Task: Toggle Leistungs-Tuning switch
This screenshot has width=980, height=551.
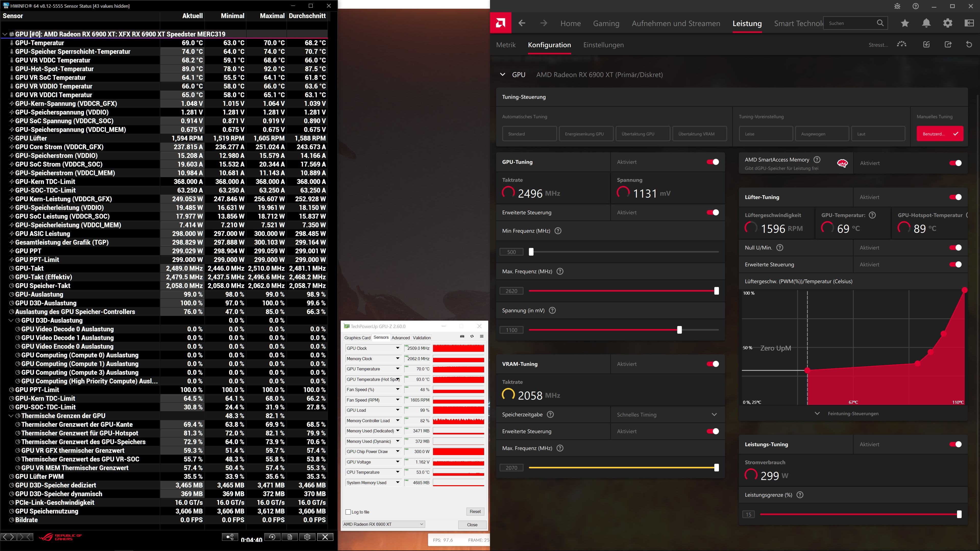Action: tap(955, 444)
